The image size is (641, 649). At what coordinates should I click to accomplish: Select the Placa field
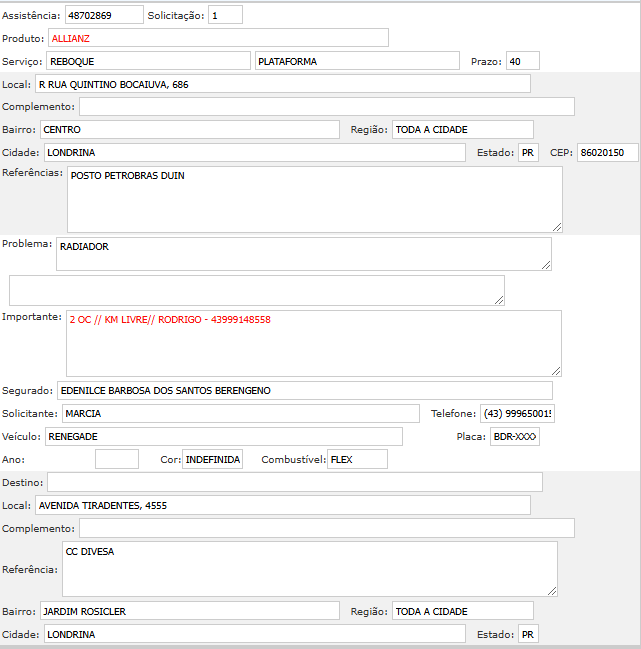(x=515, y=436)
